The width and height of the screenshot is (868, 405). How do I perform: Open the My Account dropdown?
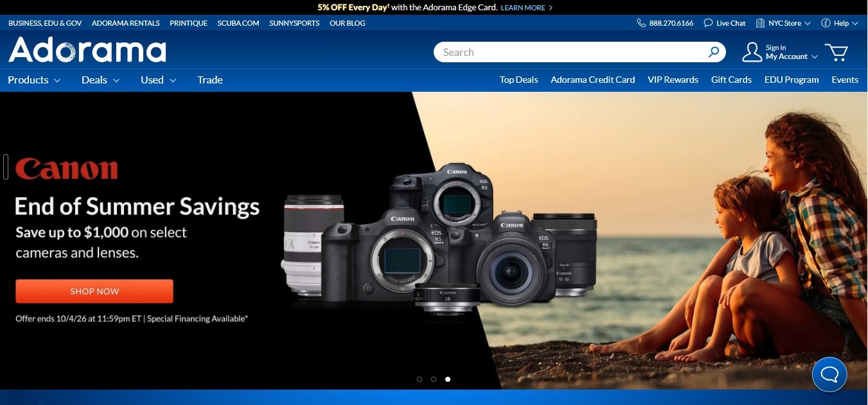[x=792, y=56]
